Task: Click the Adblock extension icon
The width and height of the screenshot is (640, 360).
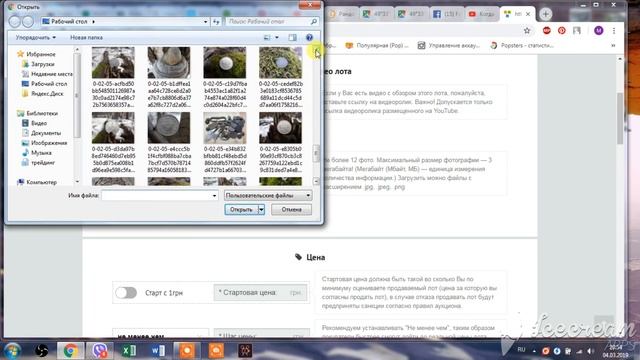Action: coord(547,31)
